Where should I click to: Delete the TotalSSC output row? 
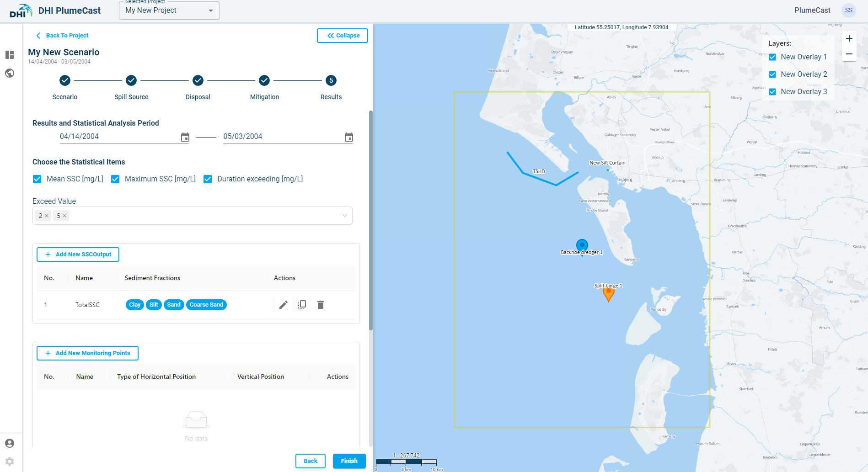pos(321,305)
